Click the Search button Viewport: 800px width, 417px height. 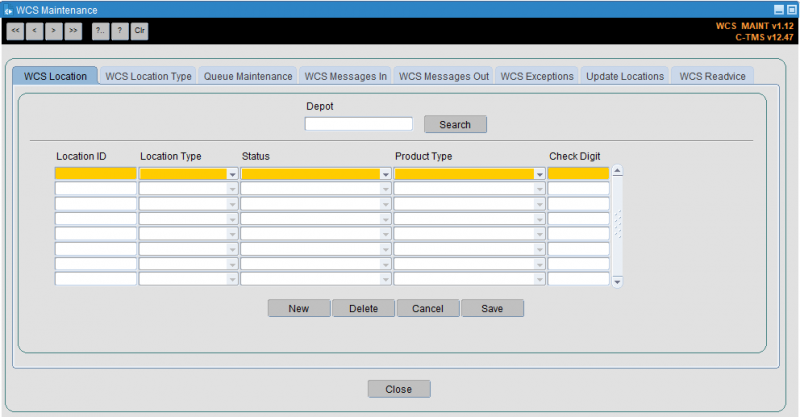[455, 125]
